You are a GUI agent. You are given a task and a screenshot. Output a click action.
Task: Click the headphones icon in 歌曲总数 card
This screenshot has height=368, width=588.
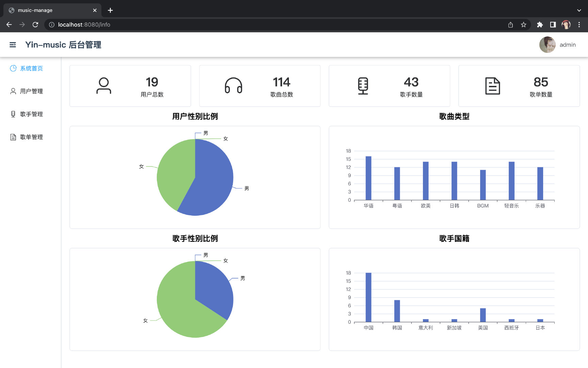click(233, 86)
